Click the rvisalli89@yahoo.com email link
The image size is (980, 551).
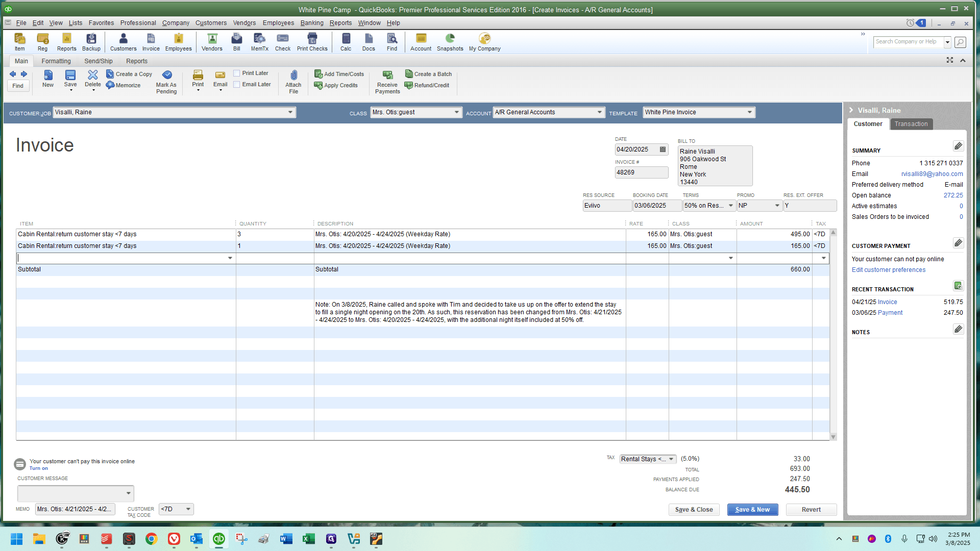click(932, 174)
